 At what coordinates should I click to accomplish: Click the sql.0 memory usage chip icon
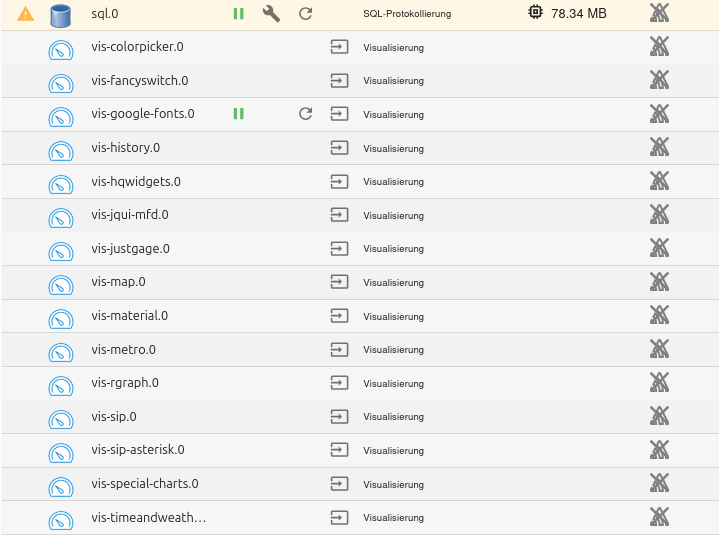536,13
